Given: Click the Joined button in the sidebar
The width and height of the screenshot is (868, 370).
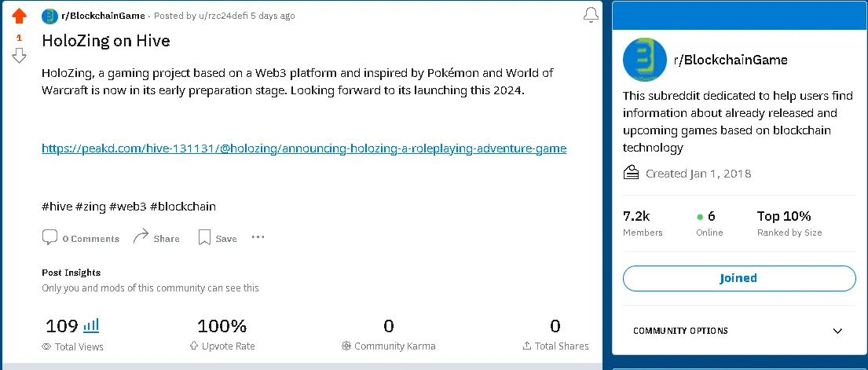Looking at the screenshot, I should click(x=739, y=278).
